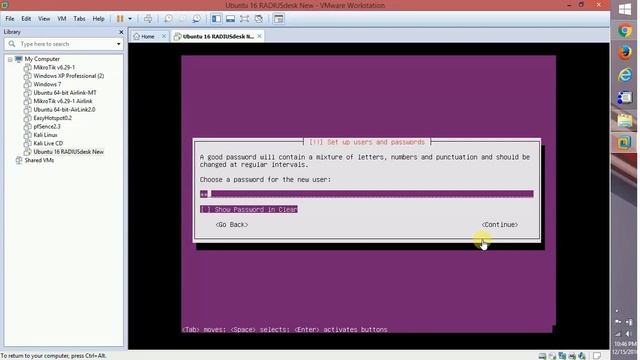This screenshot has width=640, height=360.
Task: Open the VM menu
Action: (x=62, y=19)
